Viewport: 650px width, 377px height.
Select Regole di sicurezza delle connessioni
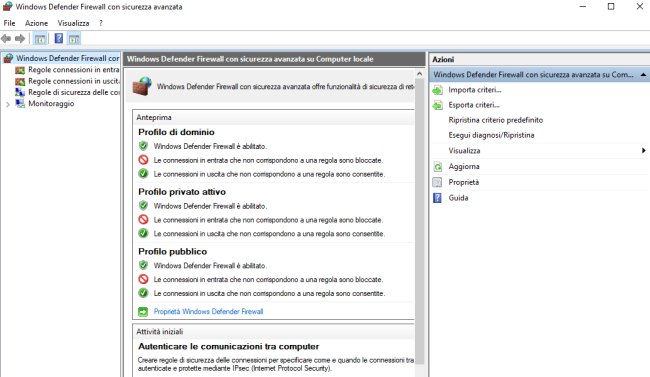coord(73,92)
